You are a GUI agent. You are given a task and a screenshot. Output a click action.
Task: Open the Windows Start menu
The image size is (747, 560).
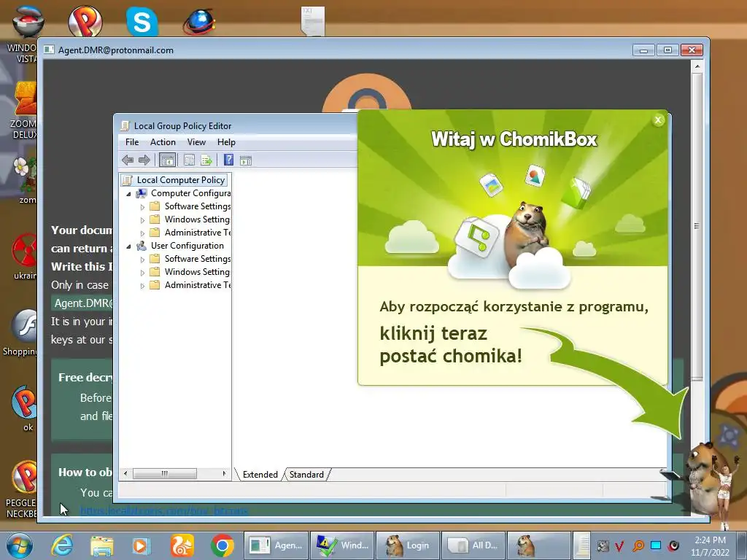pos(20,545)
